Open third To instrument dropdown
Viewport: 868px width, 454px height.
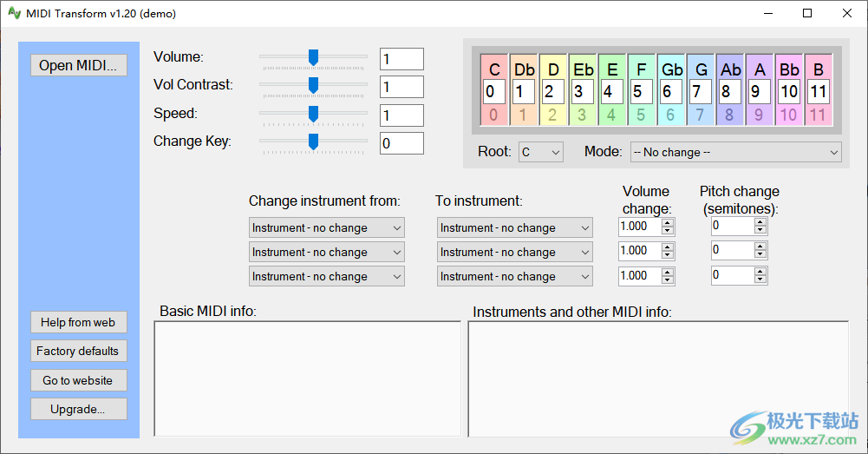coord(515,276)
